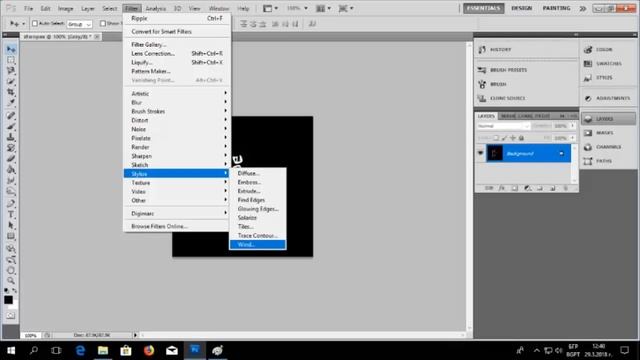The image size is (640, 360).
Task: Open the Windows Start menu
Action: [11, 350]
